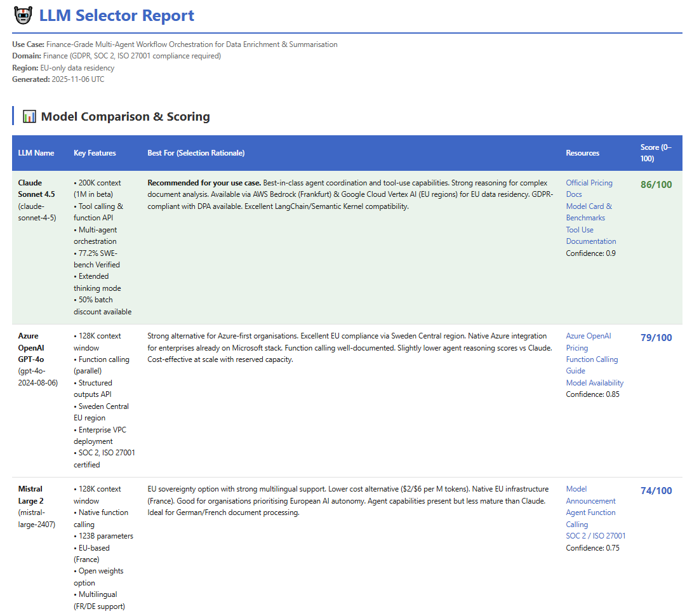Viewport: 699px width, 616px height.
Task: Click the Structured outputs API bullet
Action: [x=93, y=389]
